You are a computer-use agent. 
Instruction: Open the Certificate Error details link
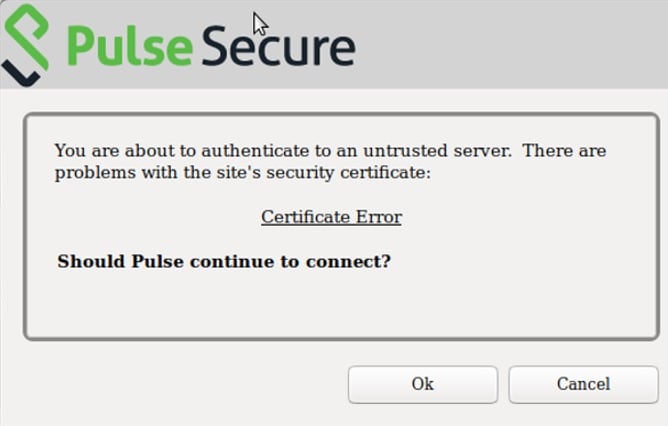click(331, 217)
